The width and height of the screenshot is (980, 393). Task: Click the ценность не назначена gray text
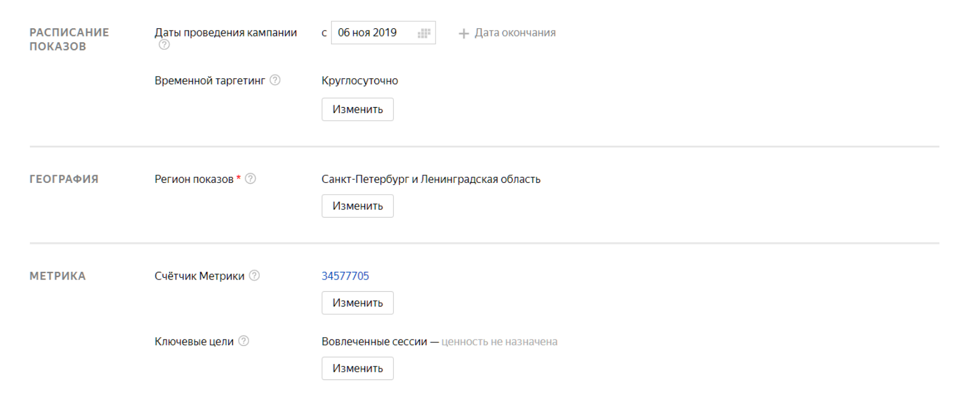[x=499, y=342]
